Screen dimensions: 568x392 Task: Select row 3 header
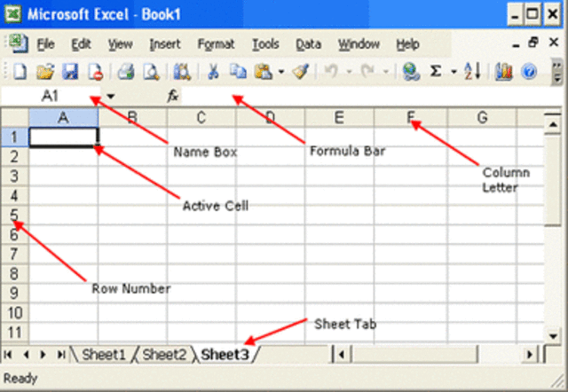[14, 176]
